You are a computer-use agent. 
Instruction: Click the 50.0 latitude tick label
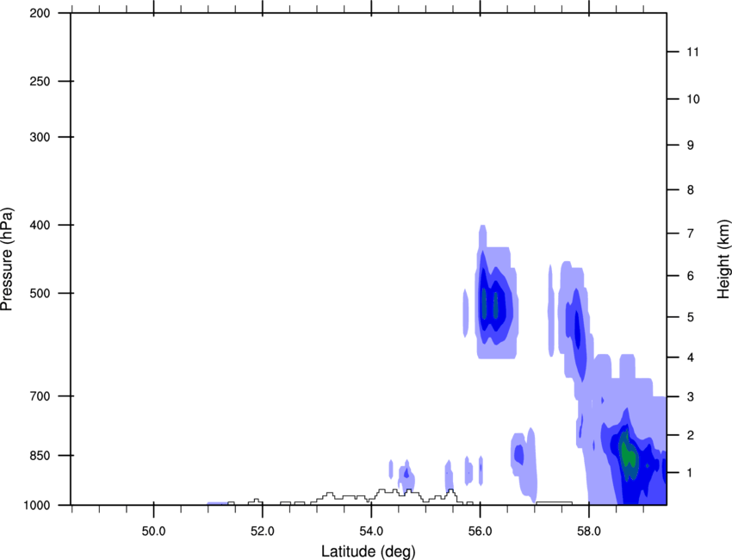pyautogui.click(x=153, y=531)
